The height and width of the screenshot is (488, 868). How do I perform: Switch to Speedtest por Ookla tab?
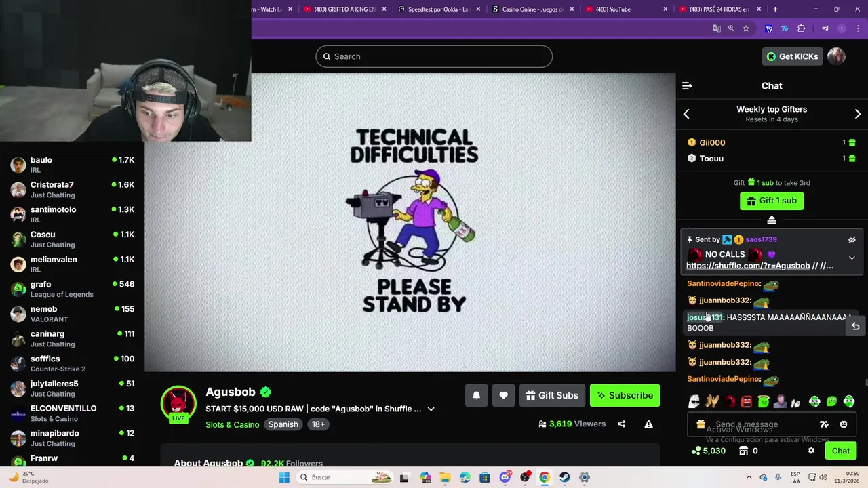[x=438, y=9]
